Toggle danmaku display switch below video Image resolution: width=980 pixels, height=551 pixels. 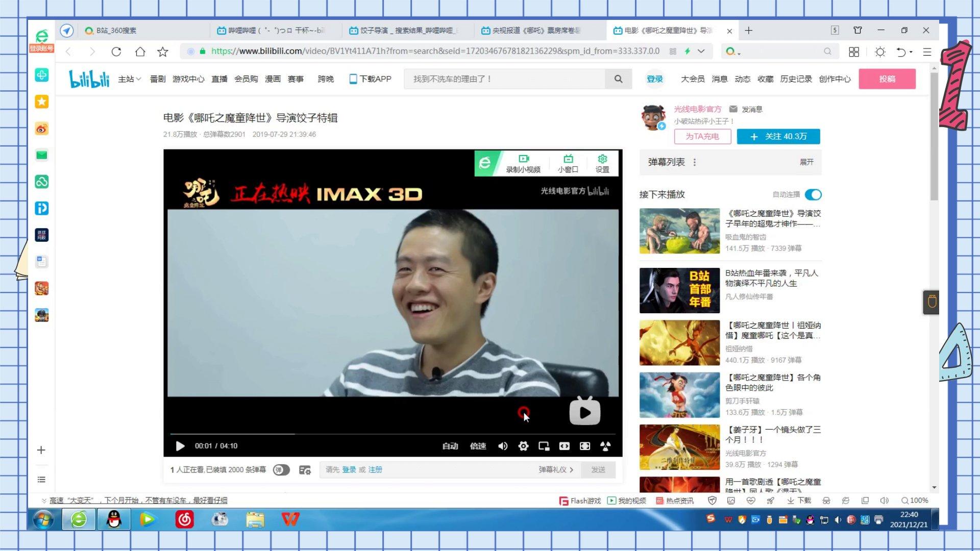coord(281,470)
